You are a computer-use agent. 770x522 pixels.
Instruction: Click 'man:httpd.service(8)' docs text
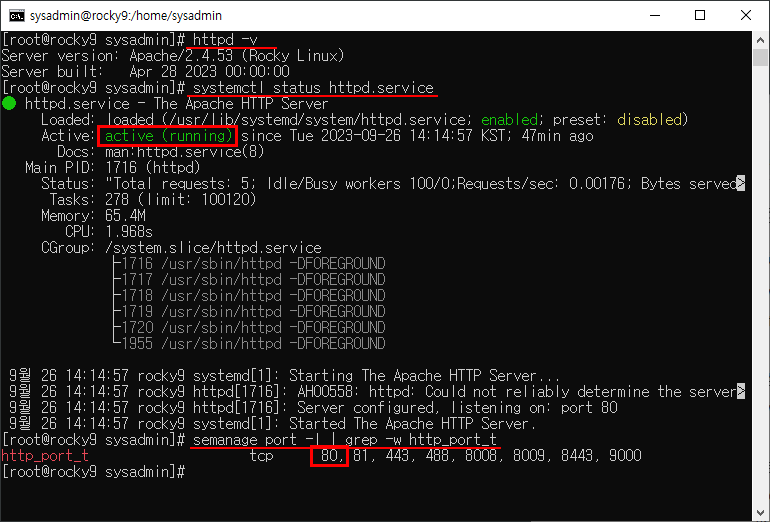185,152
